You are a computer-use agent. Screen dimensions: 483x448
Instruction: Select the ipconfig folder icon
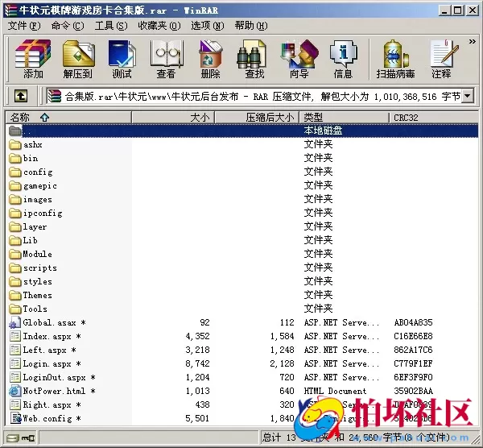(14, 213)
